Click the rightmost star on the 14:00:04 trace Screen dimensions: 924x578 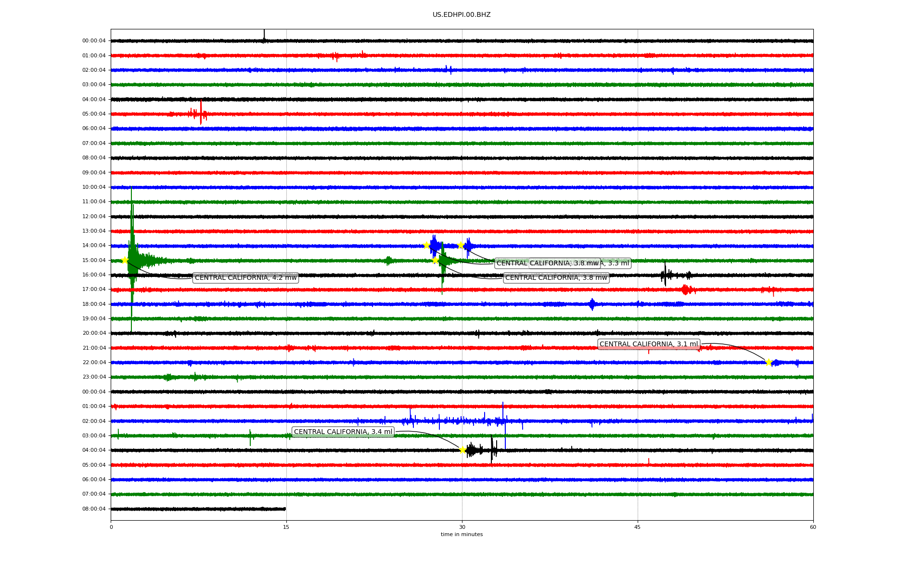(461, 245)
